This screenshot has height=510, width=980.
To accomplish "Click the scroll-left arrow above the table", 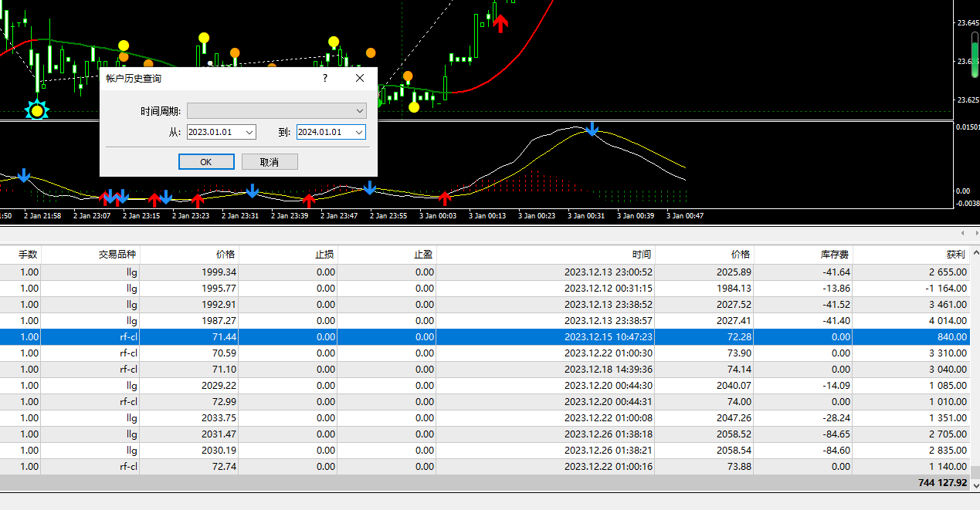I will (x=962, y=232).
